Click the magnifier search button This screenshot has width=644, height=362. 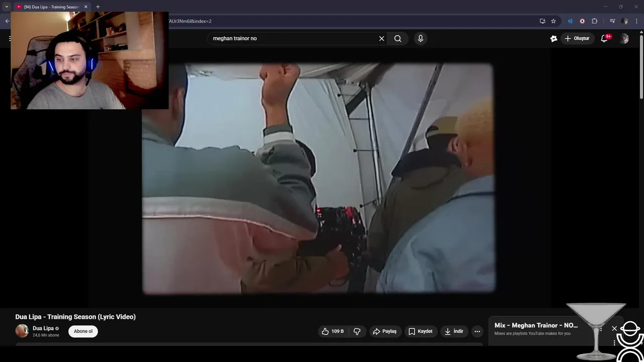(397, 39)
